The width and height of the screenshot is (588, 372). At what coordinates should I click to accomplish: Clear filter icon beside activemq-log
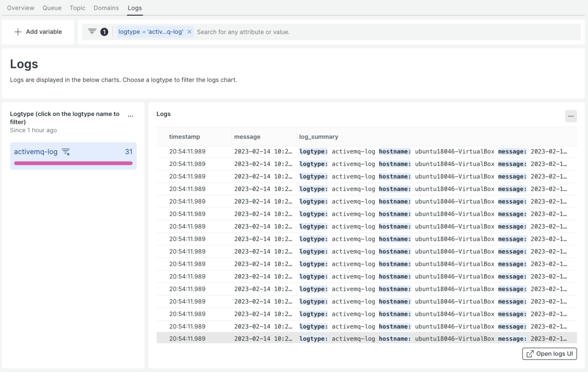coord(66,152)
